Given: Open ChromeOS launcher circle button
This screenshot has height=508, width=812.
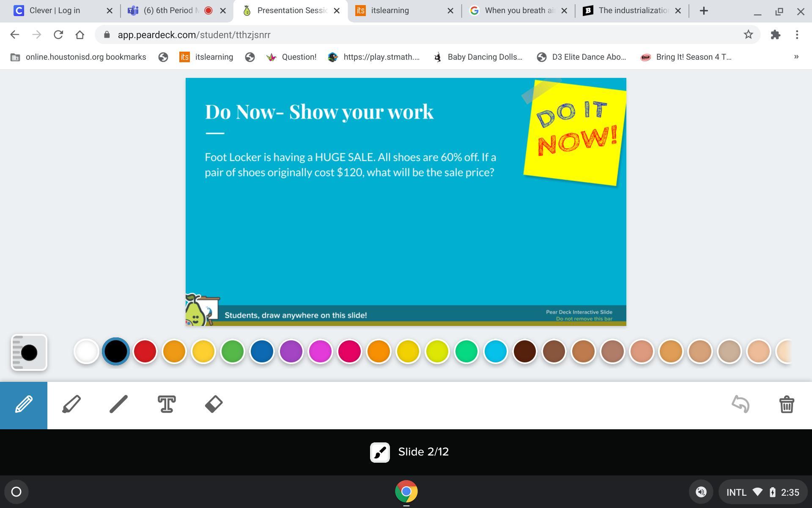Looking at the screenshot, I should tap(16, 491).
